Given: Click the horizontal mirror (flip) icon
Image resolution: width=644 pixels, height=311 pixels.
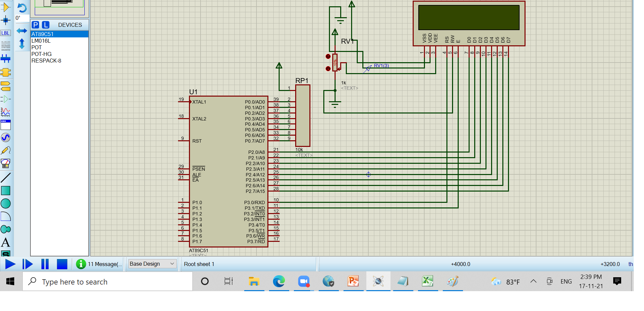Looking at the screenshot, I should point(22,31).
